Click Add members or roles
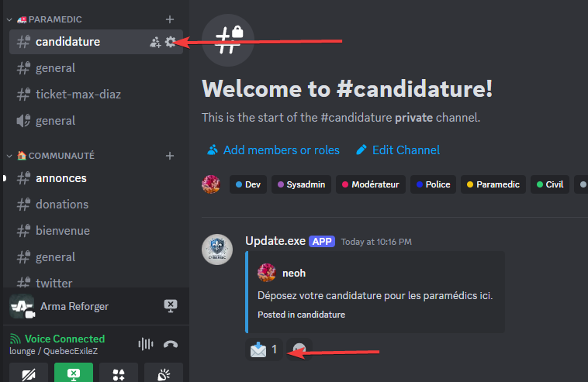Image resolution: width=588 pixels, height=382 pixels. click(x=273, y=150)
